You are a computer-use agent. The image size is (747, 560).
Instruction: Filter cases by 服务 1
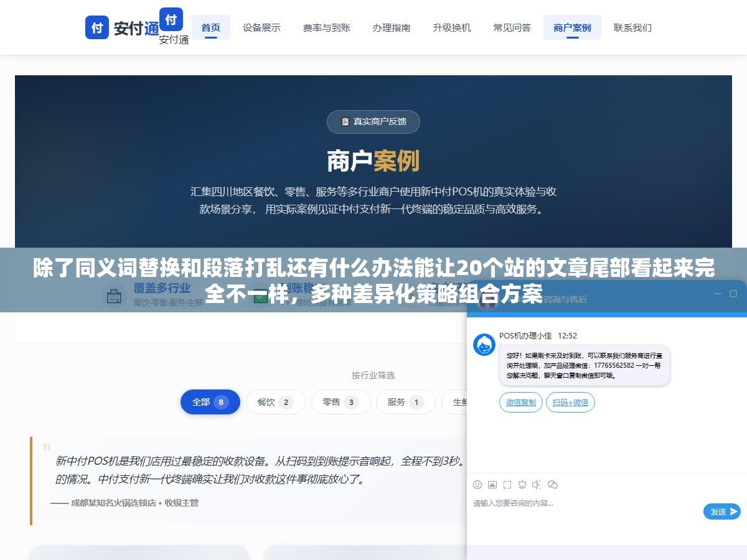[406, 402]
